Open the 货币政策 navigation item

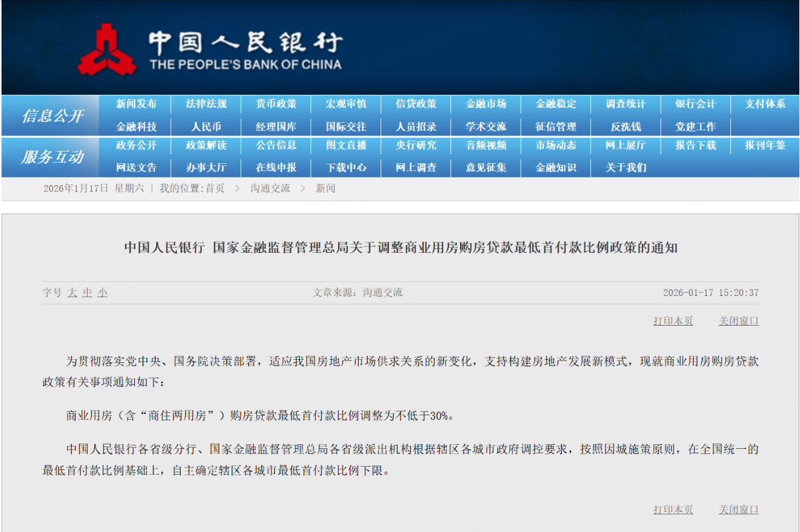click(276, 104)
